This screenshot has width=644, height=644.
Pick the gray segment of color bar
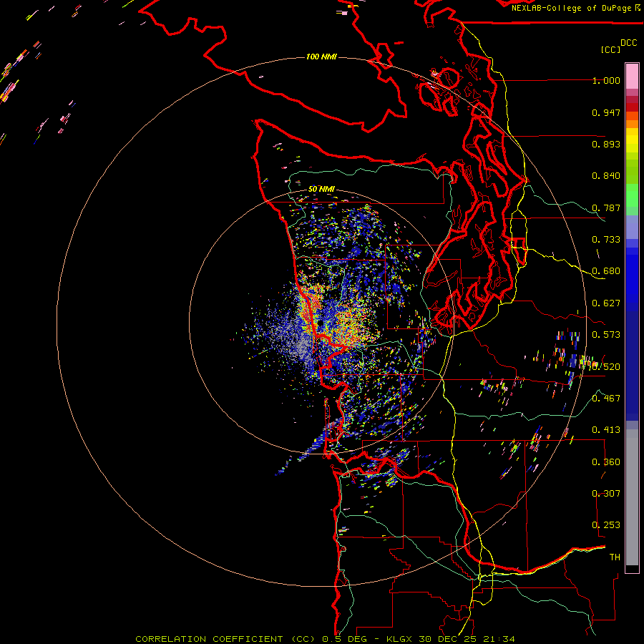[x=632, y=497]
